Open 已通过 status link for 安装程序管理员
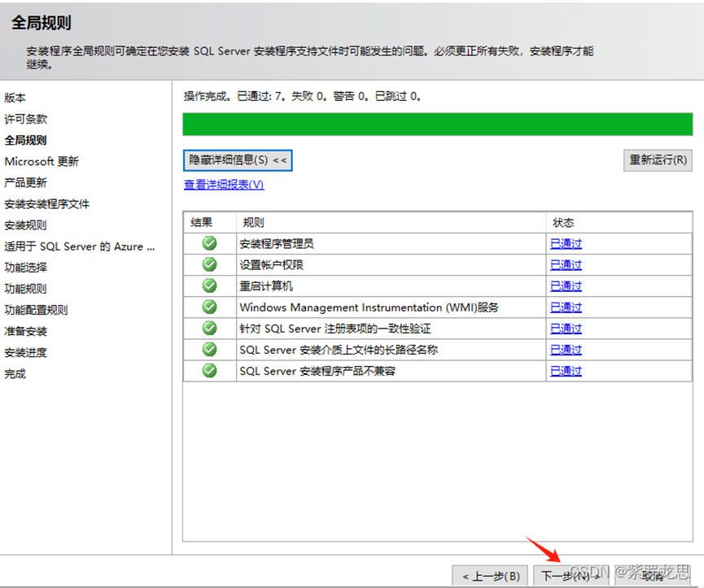This screenshot has width=704, height=588. tap(566, 243)
